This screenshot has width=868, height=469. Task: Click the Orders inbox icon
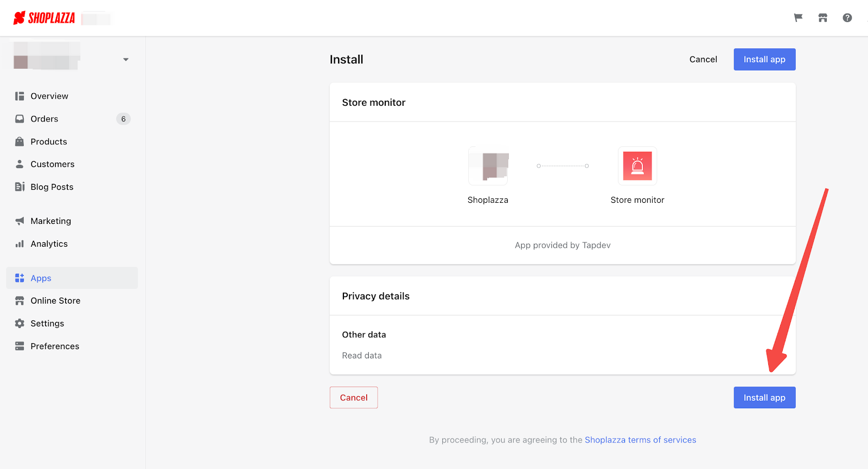coord(20,119)
